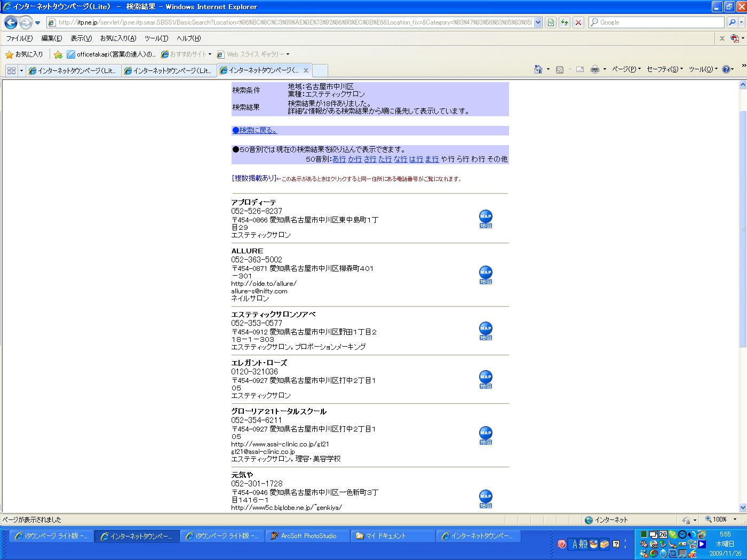This screenshot has height=560, width=747.
Task: Expand the Quick Tabs list dropdown arrow
Action: pyautogui.click(x=21, y=70)
